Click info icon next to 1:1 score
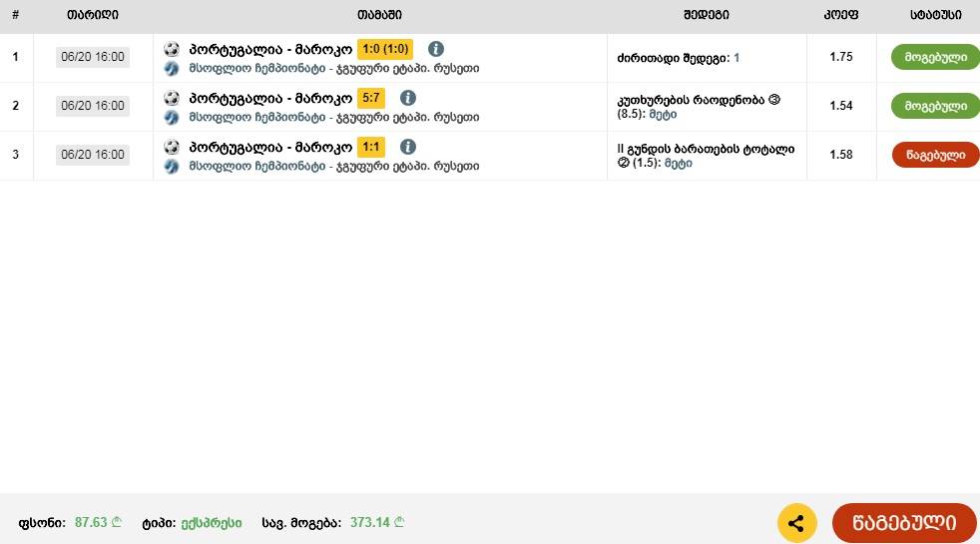 click(407, 147)
